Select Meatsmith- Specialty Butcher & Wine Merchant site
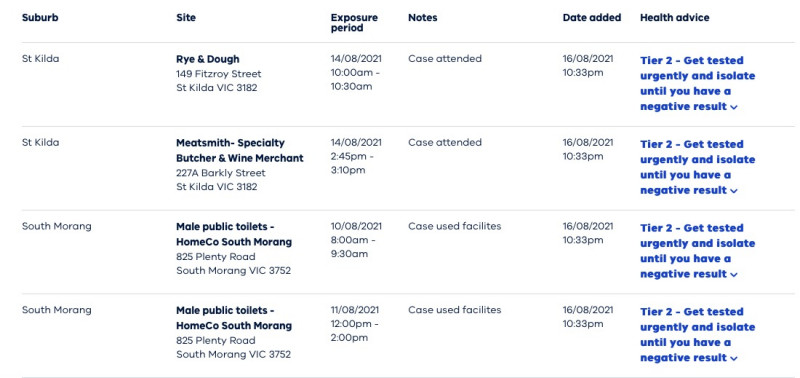 pos(240,150)
